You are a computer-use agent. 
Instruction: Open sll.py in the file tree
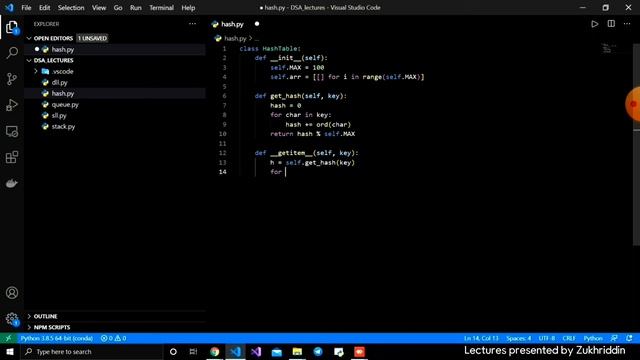[x=59, y=116]
